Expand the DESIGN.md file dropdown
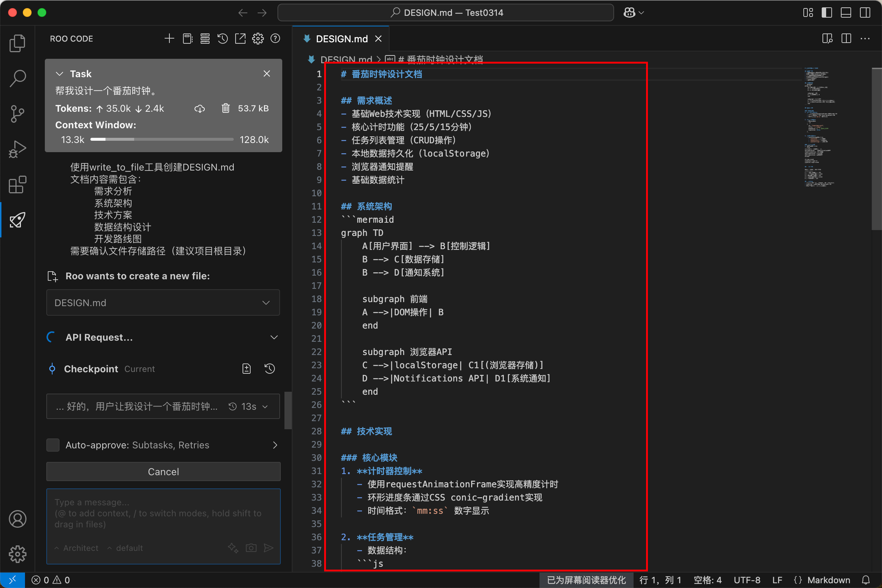Screen dimensions: 882x588 (x=266, y=302)
